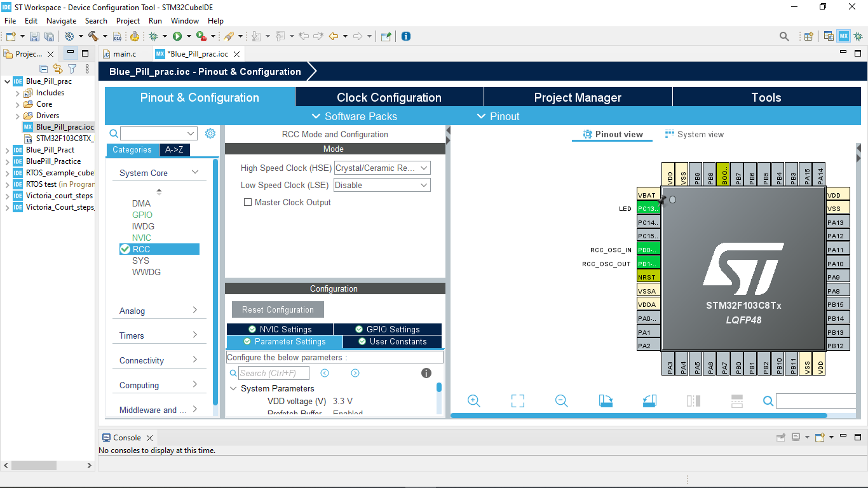
Task: Open Project Explorer filter icon
Action: click(72, 69)
